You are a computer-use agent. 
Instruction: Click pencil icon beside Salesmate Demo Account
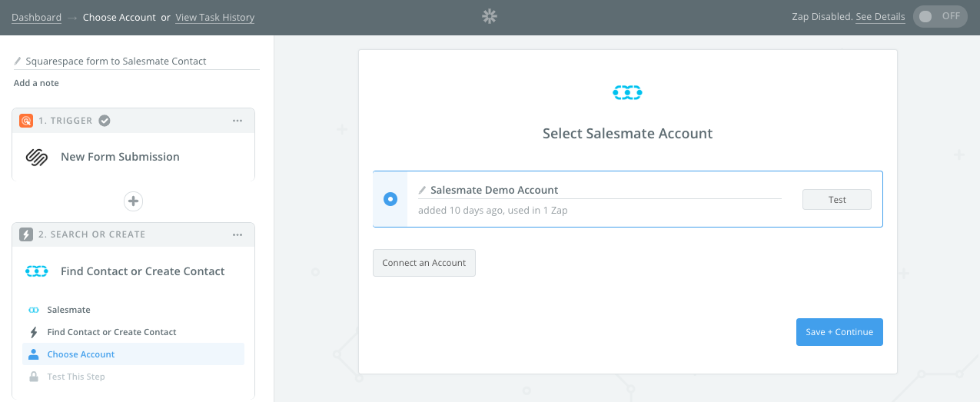click(x=422, y=190)
